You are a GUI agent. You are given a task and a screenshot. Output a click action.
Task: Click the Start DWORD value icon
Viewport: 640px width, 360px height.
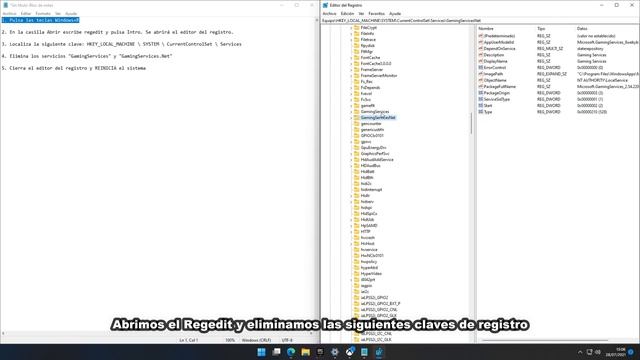[480, 105]
